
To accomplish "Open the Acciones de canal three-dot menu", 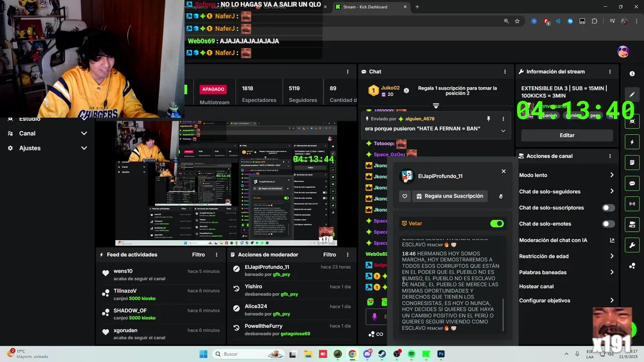I will (610, 156).
